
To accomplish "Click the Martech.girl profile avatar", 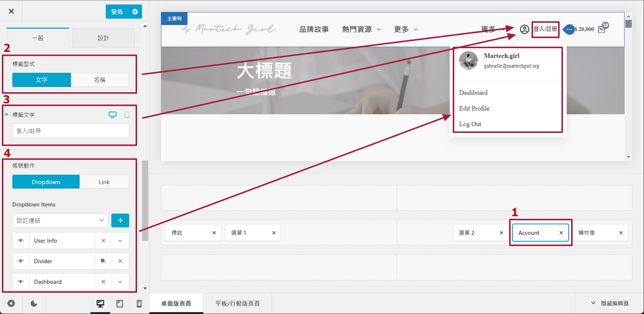I will pos(468,60).
